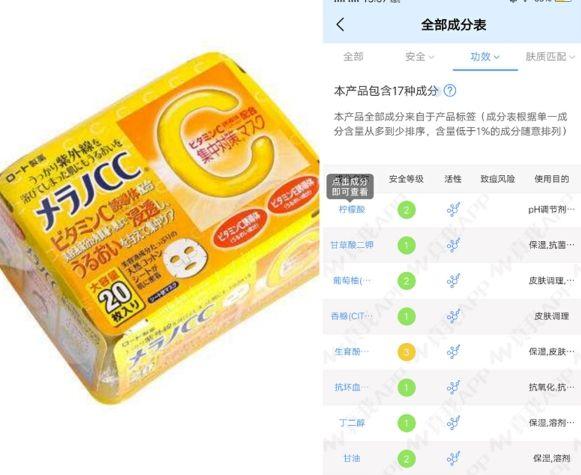Click activity molecule icon for 抗坏血 ingredient
The width and height of the screenshot is (581, 475).
point(453,387)
